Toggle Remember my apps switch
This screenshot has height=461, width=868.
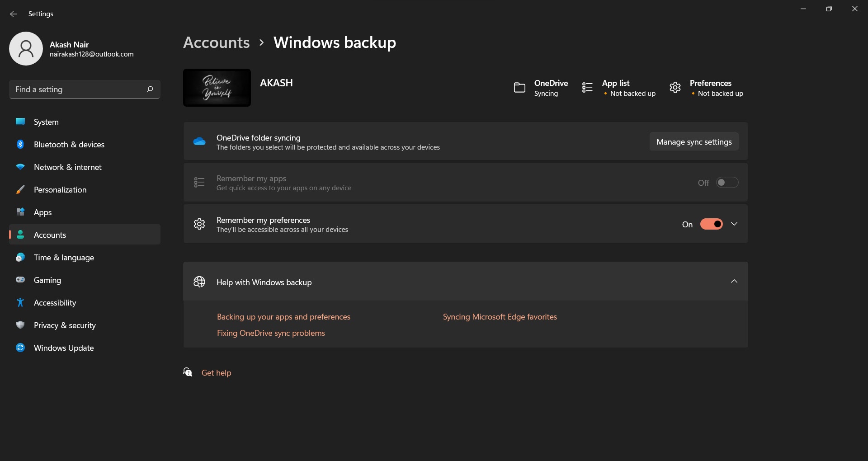(x=727, y=183)
